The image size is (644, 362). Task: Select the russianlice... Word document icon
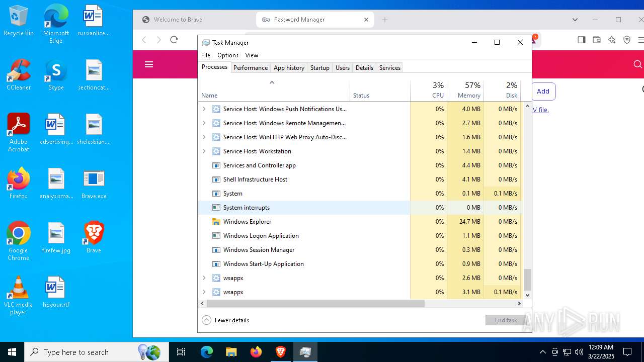click(94, 21)
